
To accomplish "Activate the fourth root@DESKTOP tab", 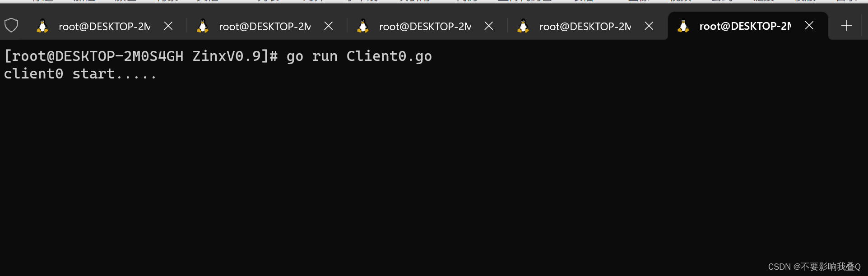I will [x=585, y=26].
